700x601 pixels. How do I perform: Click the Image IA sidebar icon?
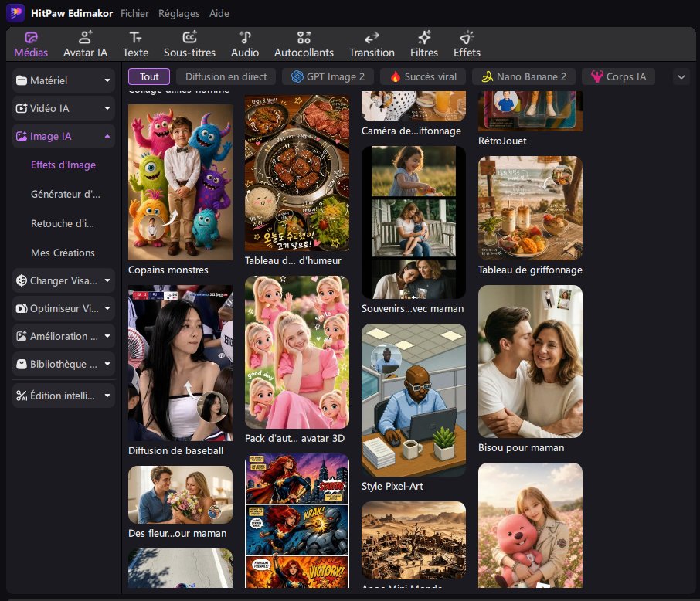pyautogui.click(x=21, y=136)
